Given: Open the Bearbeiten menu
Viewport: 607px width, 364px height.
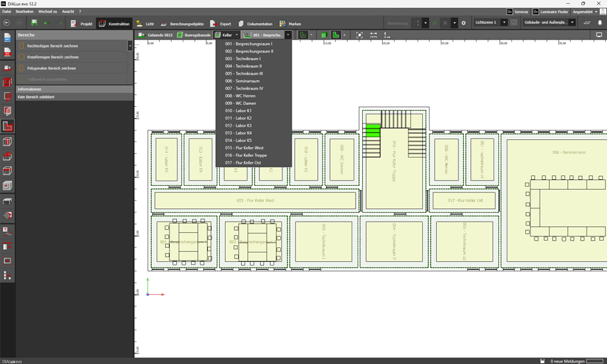Looking at the screenshot, I should click(x=24, y=12).
